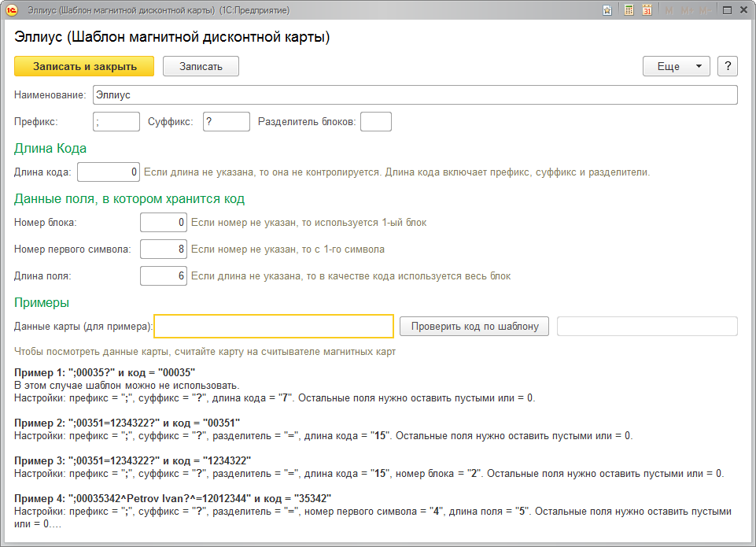This screenshot has height=547, width=756.
Task: Click the Пример 1 heading text
Action: pyautogui.click(x=105, y=372)
